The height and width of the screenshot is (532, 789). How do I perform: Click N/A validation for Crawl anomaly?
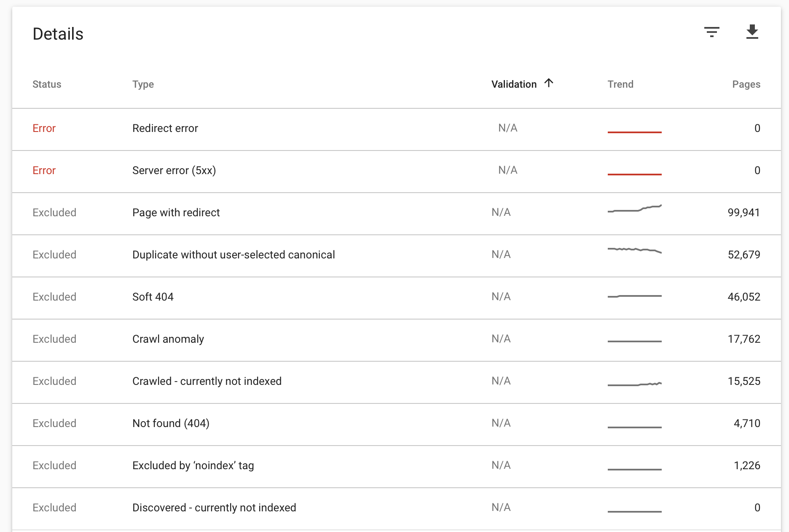501,339
